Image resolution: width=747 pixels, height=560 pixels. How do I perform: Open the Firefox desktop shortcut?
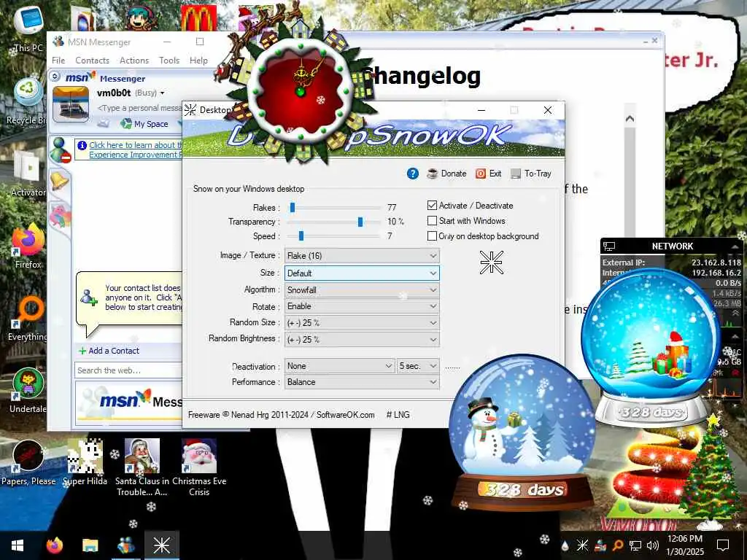point(28,246)
